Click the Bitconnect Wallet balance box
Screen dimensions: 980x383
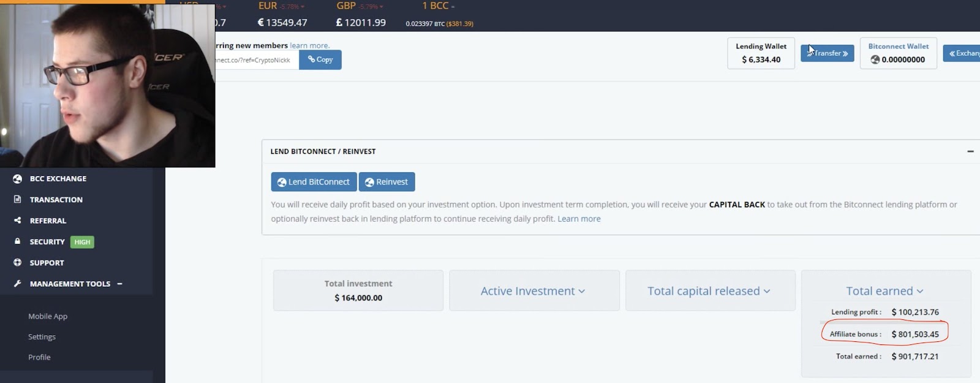(899, 53)
